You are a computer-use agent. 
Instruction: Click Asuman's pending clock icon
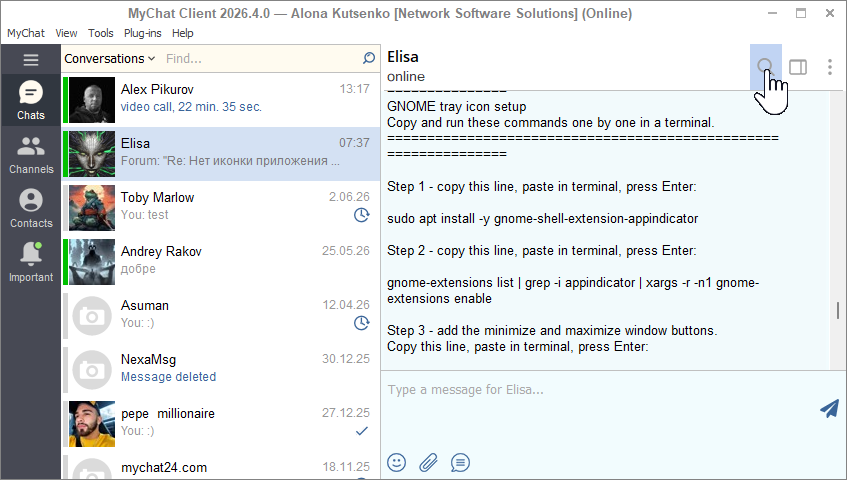(x=361, y=323)
